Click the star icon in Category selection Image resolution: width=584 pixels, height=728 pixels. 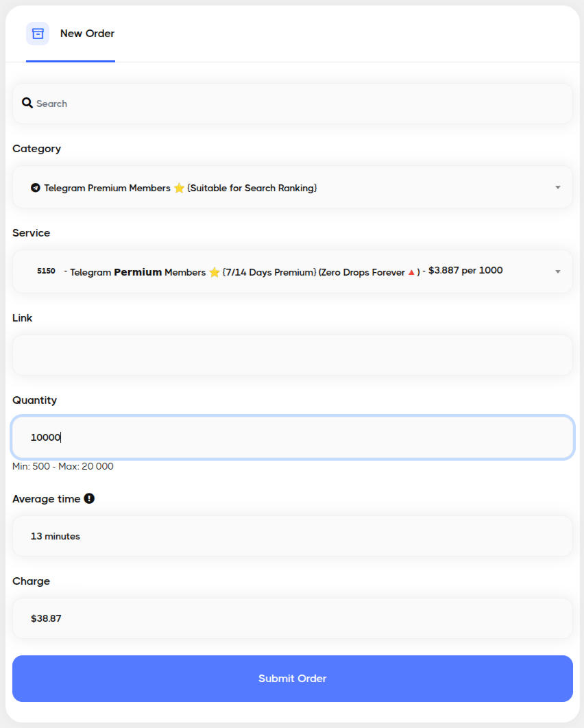click(180, 188)
